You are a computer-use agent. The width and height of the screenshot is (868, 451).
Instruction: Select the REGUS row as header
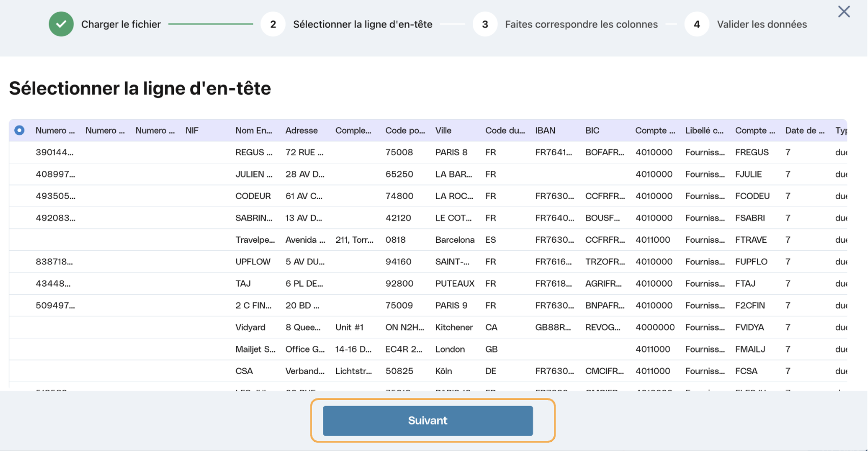428,152
